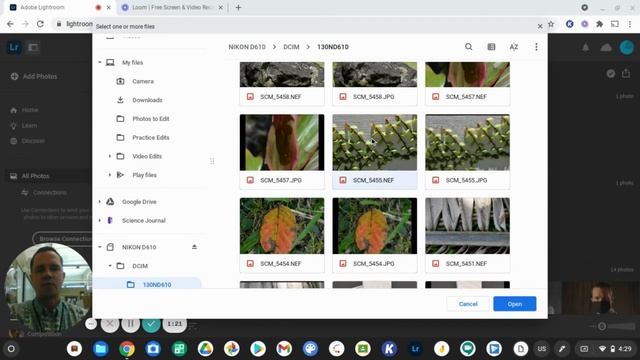Viewport: 640px width, 360px height.
Task: Open Chrome from the shelf
Action: (x=127, y=349)
